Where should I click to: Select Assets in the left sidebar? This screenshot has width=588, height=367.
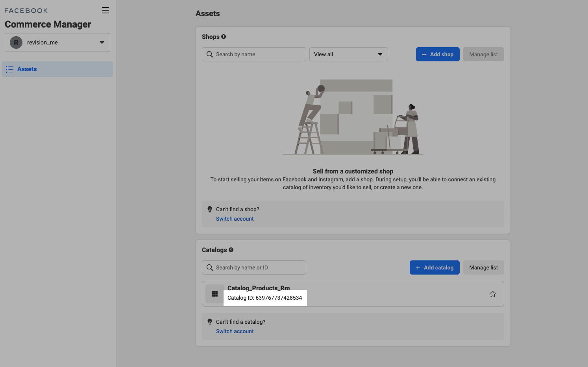point(27,69)
